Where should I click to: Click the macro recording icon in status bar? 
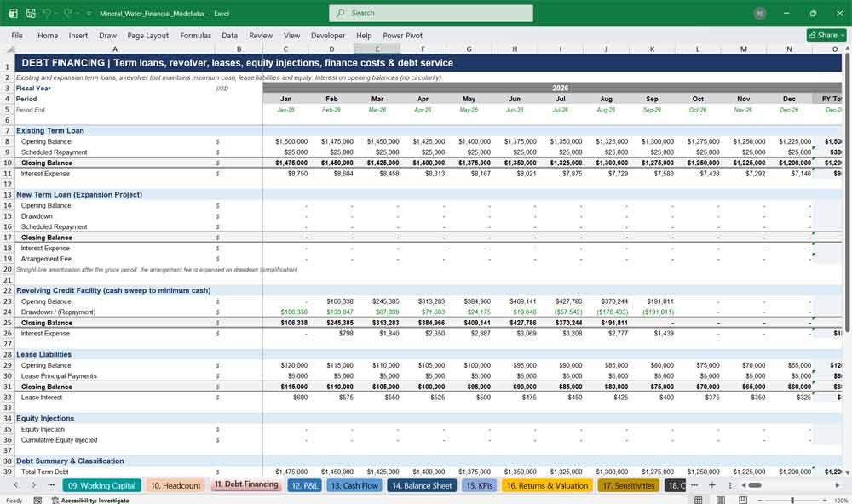tap(37, 501)
